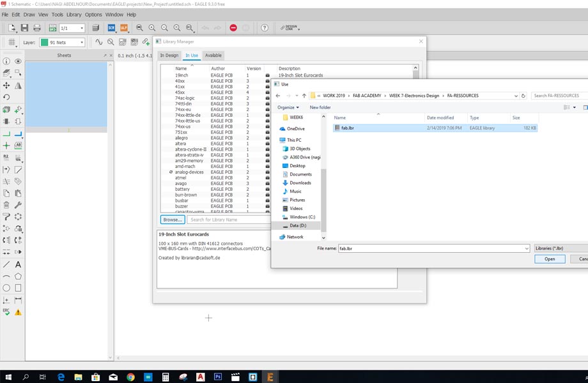The image size is (588, 383).
Task: Click the Search for Library Name field
Action: point(229,220)
